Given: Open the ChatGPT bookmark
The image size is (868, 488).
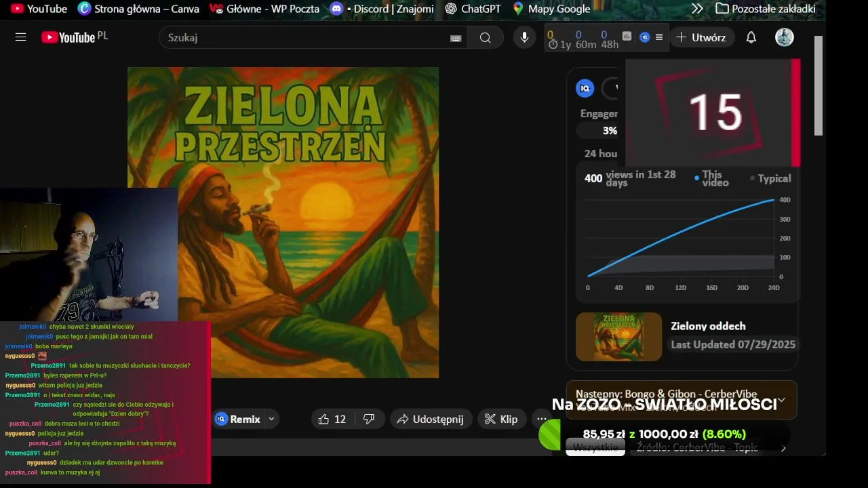Looking at the screenshot, I should pyautogui.click(x=473, y=9).
